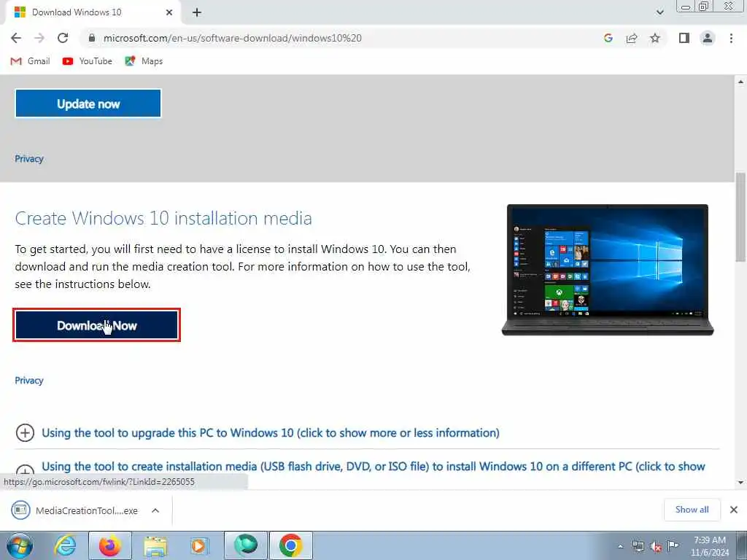Launch Internet Explorer from taskbar

[x=65, y=545]
